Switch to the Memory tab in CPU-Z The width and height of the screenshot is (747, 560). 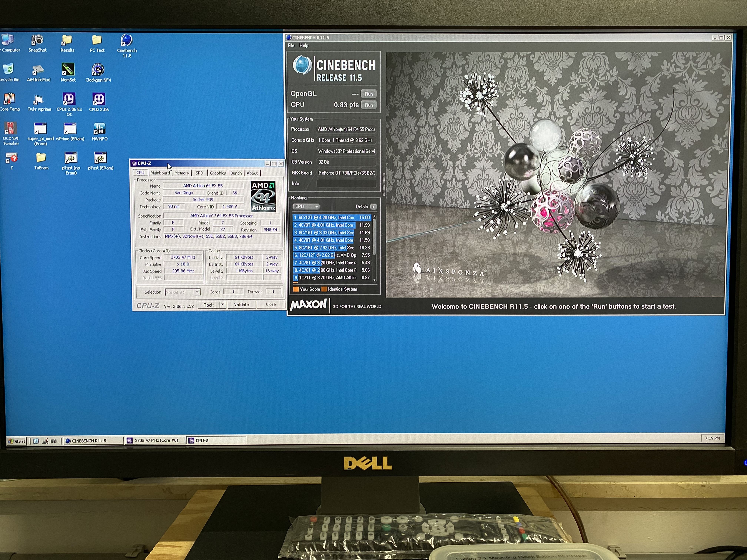point(182,173)
